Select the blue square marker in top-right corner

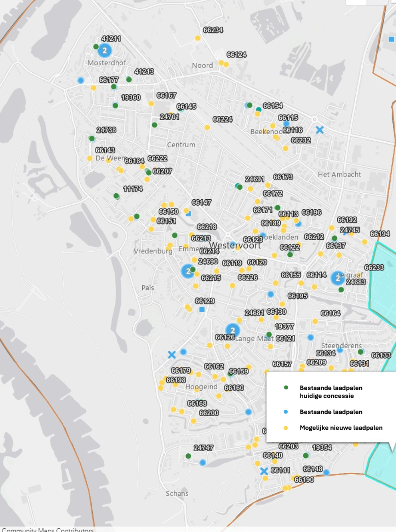(391, 39)
